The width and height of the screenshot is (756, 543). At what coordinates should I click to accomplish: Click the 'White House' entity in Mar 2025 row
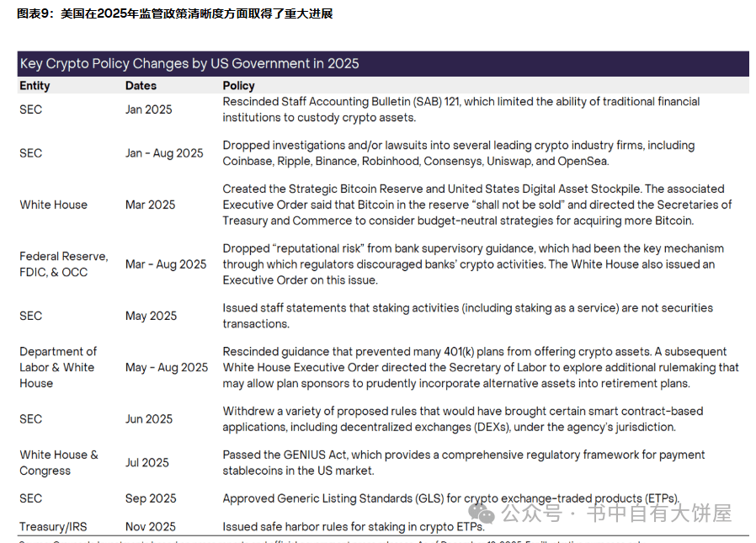tap(54, 205)
